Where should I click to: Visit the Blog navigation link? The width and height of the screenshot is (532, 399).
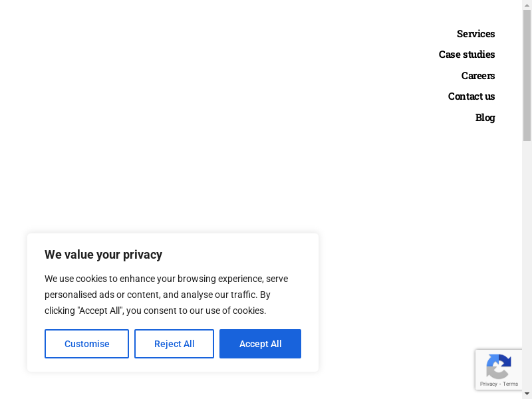point(485,118)
